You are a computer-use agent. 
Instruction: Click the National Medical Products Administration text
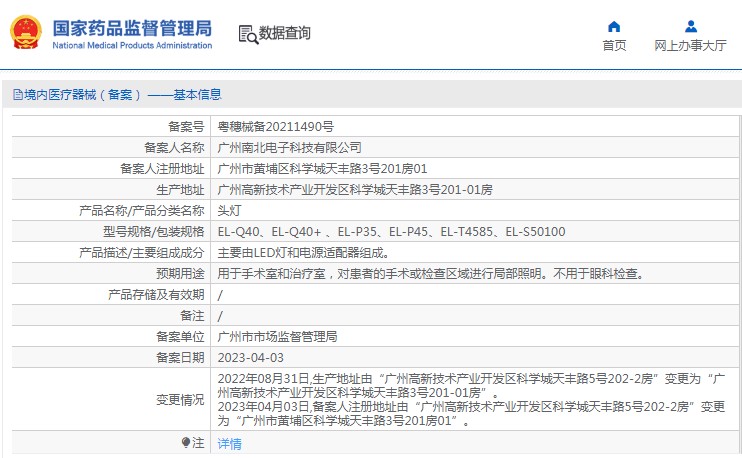pyautogui.click(x=132, y=45)
